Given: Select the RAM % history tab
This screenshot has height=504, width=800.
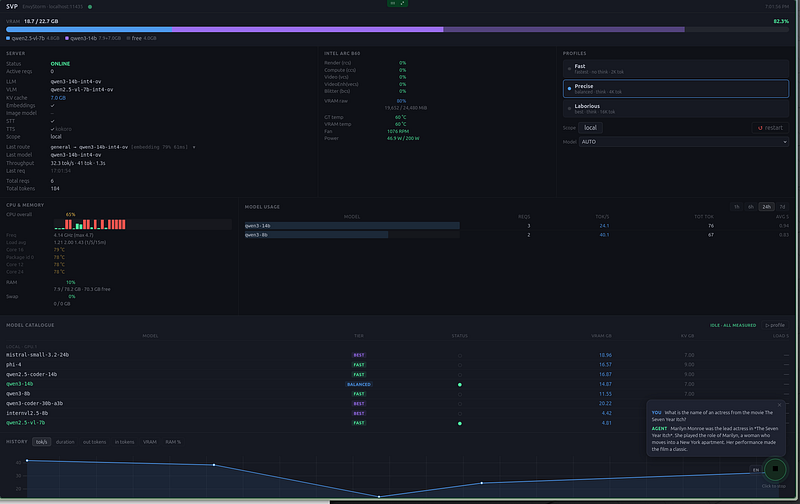Looking at the screenshot, I should [x=173, y=442].
